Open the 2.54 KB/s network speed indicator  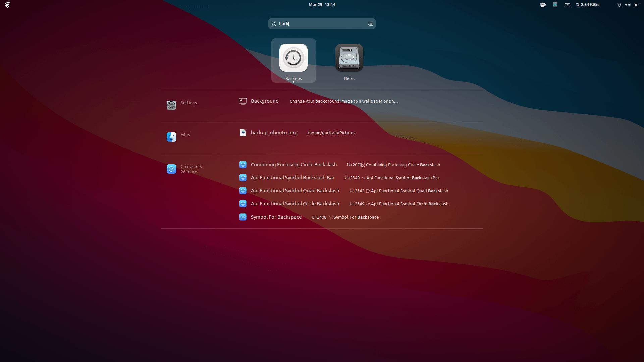[588, 5]
